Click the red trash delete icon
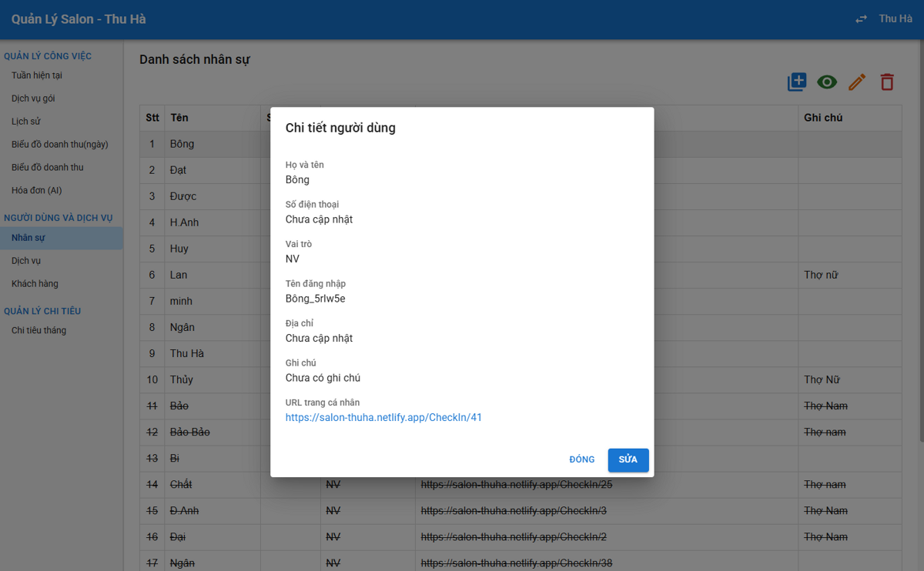The width and height of the screenshot is (924, 571). (x=887, y=82)
